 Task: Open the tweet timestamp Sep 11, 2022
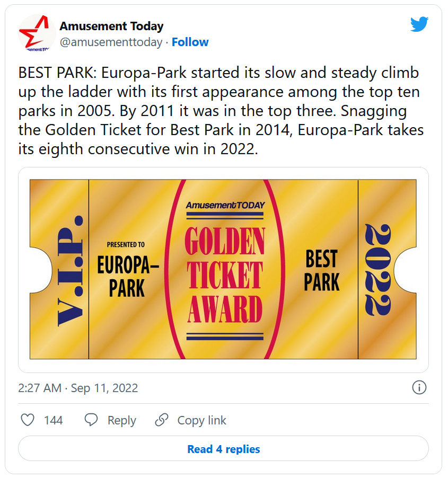click(x=78, y=388)
